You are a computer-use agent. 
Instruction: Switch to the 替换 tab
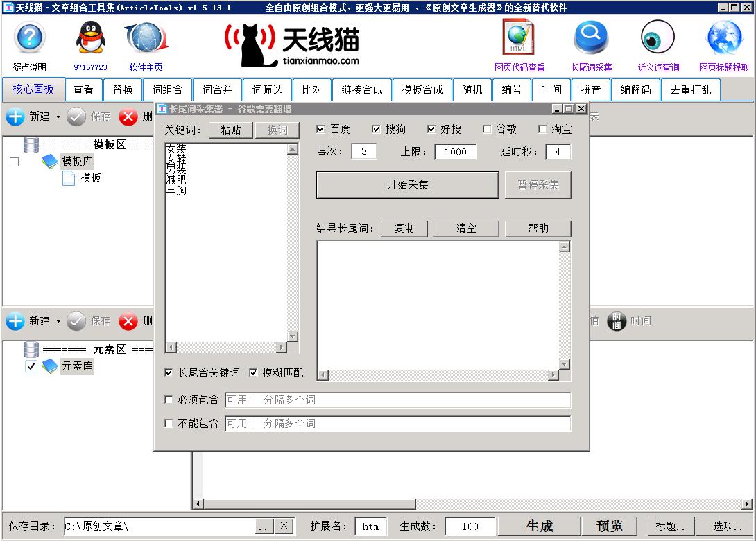[123, 89]
